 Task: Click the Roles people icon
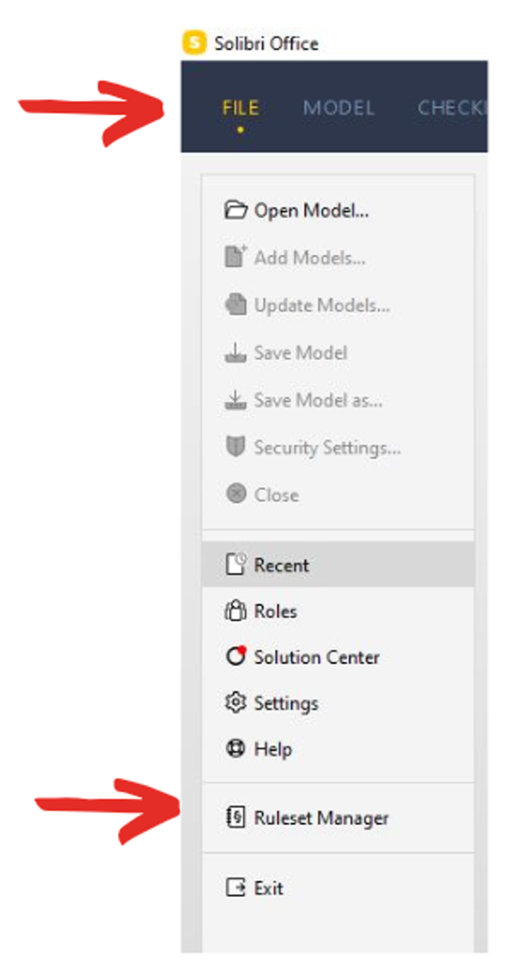tap(235, 611)
